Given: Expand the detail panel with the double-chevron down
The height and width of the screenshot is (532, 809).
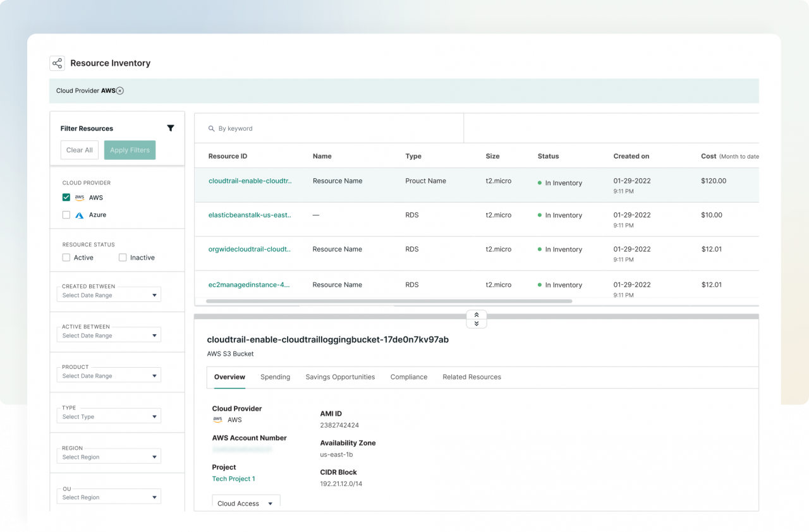Looking at the screenshot, I should tap(476, 323).
